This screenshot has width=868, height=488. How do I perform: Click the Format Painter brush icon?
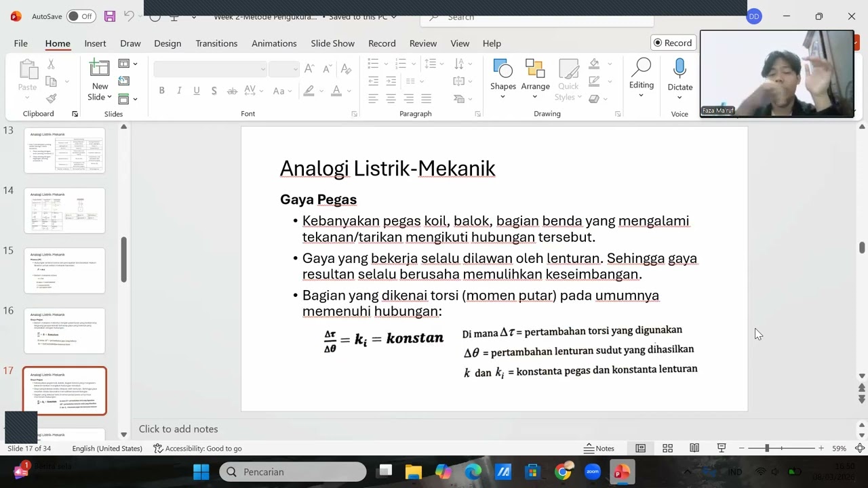[x=51, y=98]
